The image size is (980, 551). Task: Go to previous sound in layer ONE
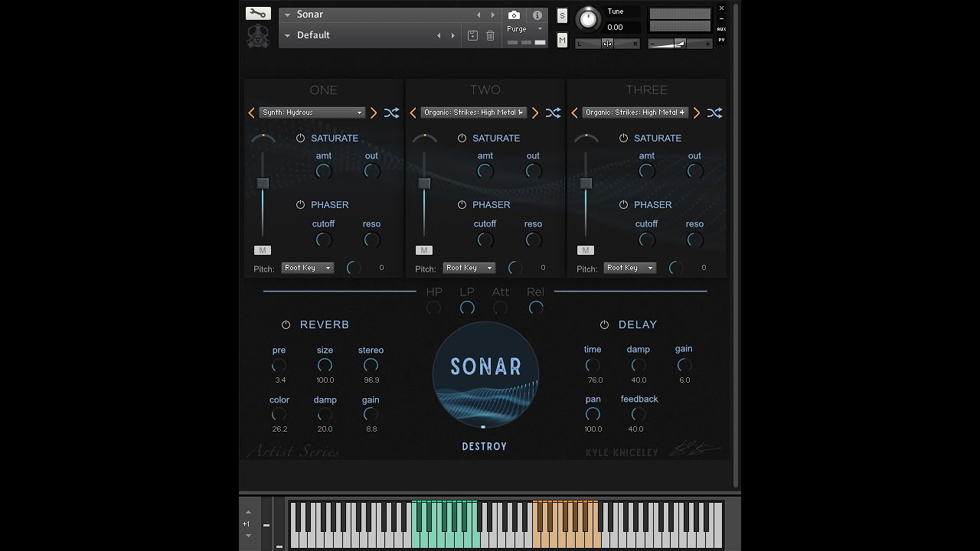tap(251, 112)
